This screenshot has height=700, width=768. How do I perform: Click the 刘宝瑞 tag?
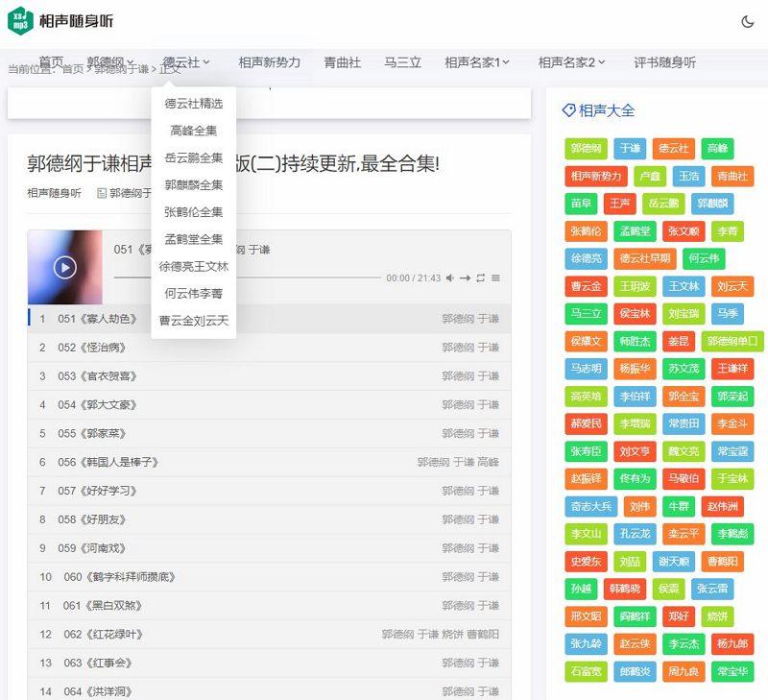tap(684, 314)
